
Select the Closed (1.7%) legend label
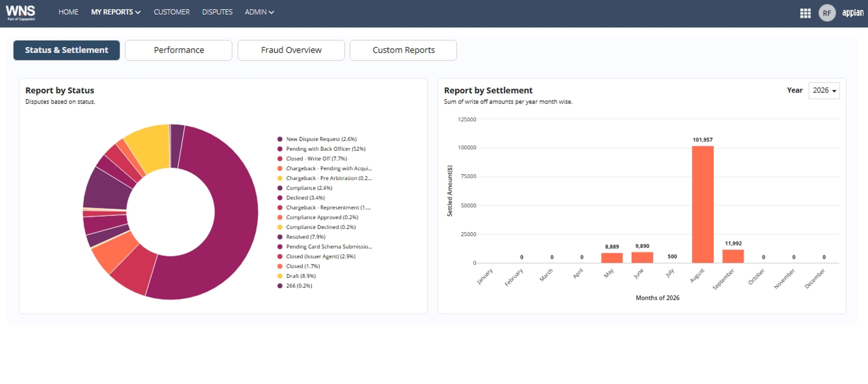[x=303, y=266]
